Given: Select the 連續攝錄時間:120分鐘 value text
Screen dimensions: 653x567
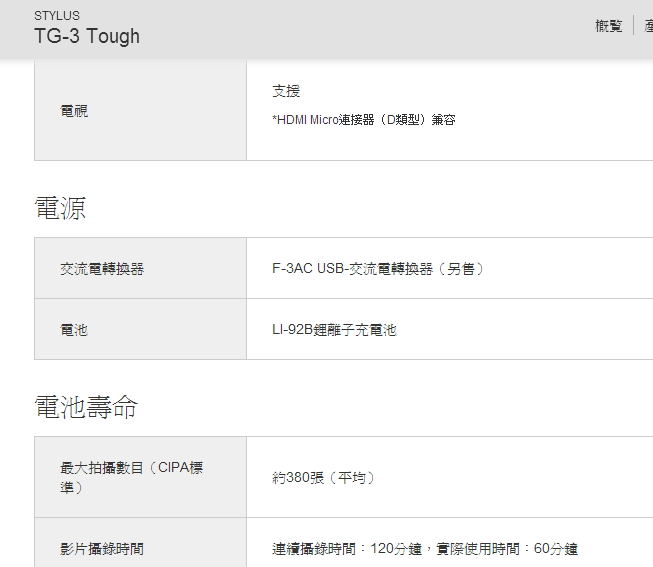Looking at the screenshot, I should point(425,549).
